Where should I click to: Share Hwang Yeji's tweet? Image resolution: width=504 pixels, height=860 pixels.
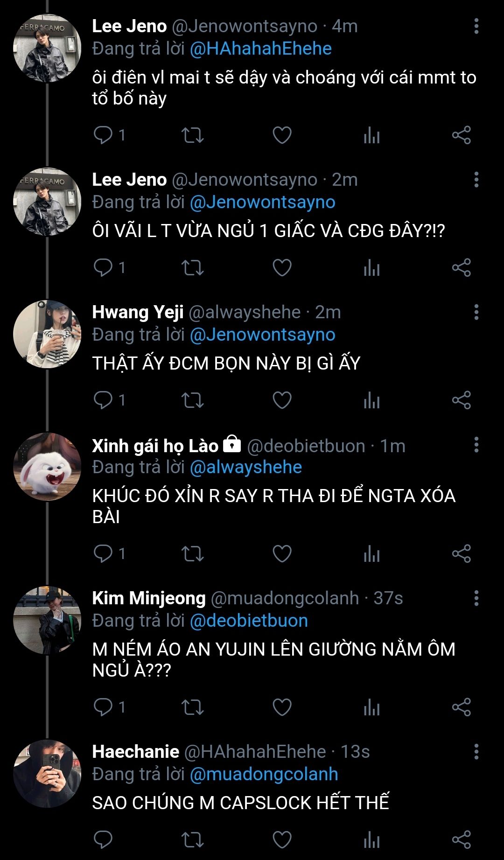click(x=461, y=400)
